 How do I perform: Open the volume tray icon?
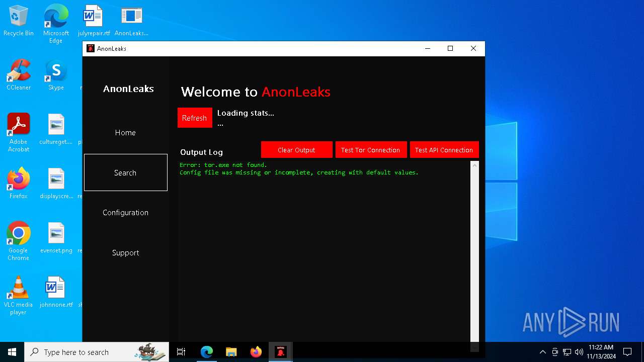tap(579, 352)
